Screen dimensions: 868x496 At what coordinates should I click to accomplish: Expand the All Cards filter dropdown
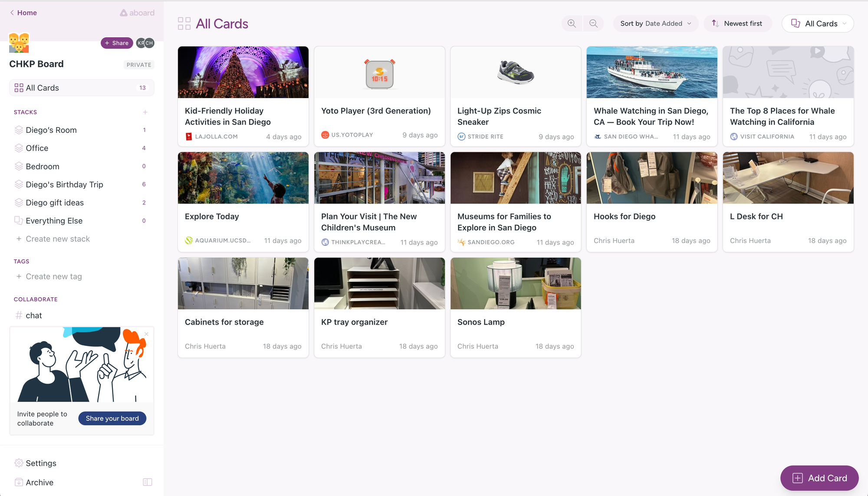click(818, 23)
